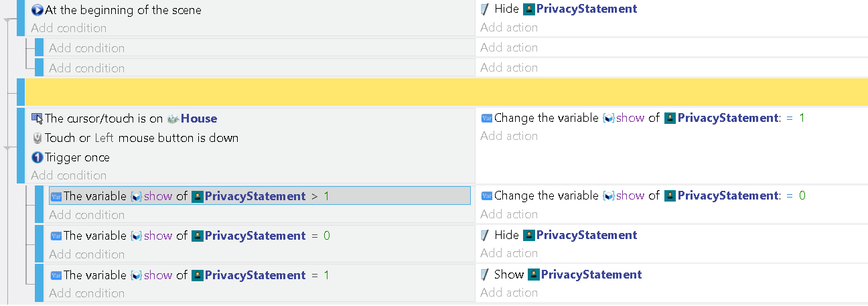Image resolution: width=868 pixels, height=306 pixels.
Task: Select the 'show of PrivacyStatement > 1' condition
Action: (x=260, y=196)
